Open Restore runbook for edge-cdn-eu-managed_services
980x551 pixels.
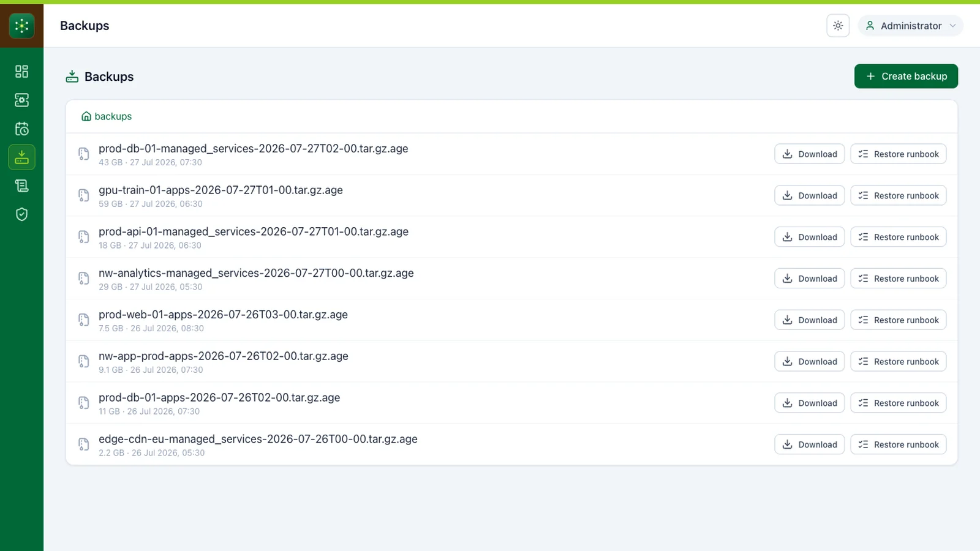(x=899, y=444)
